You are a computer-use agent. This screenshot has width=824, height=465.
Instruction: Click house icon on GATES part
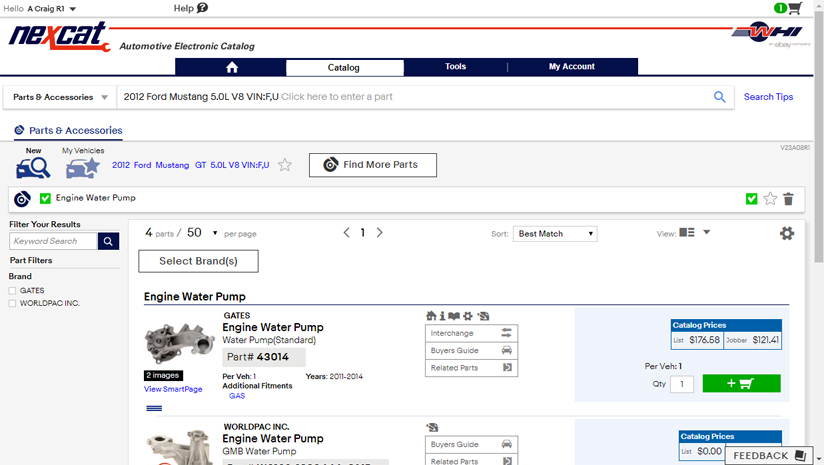431,316
